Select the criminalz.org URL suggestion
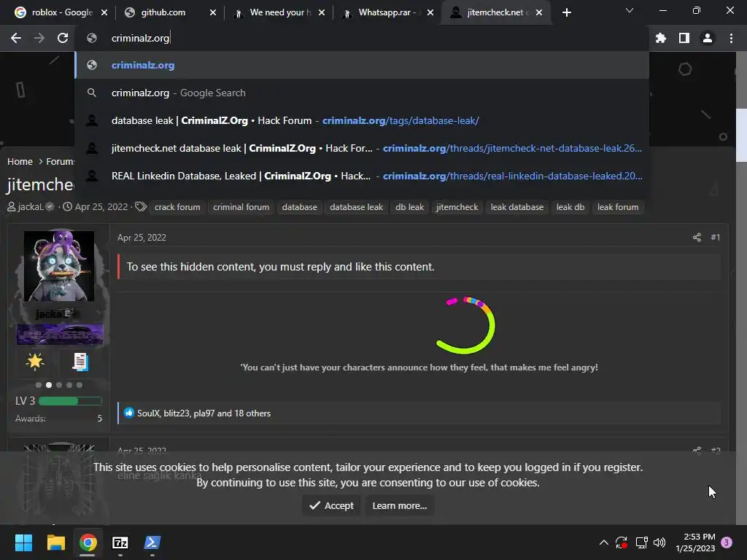The height and width of the screenshot is (560, 747). click(x=362, y=65)
